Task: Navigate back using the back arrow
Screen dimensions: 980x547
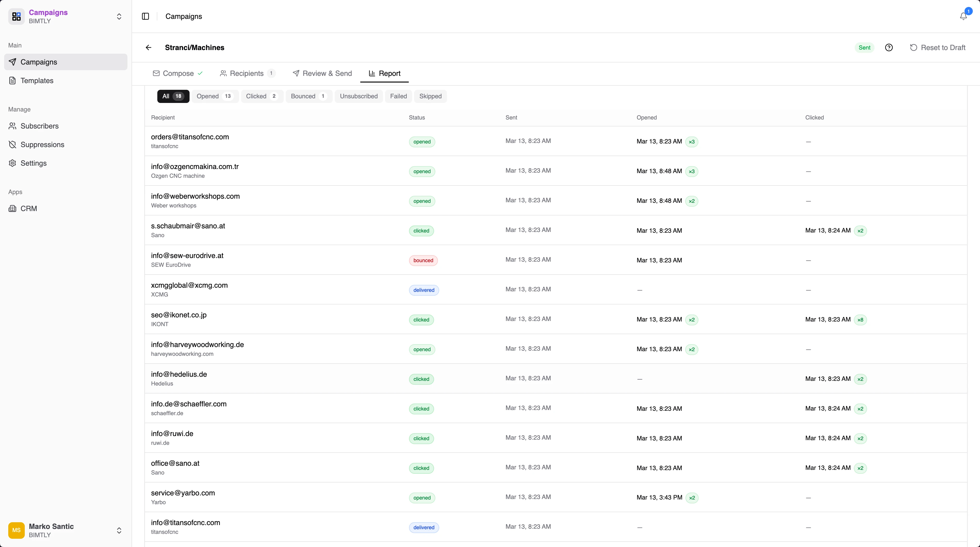Action: (x=148, y=47)
